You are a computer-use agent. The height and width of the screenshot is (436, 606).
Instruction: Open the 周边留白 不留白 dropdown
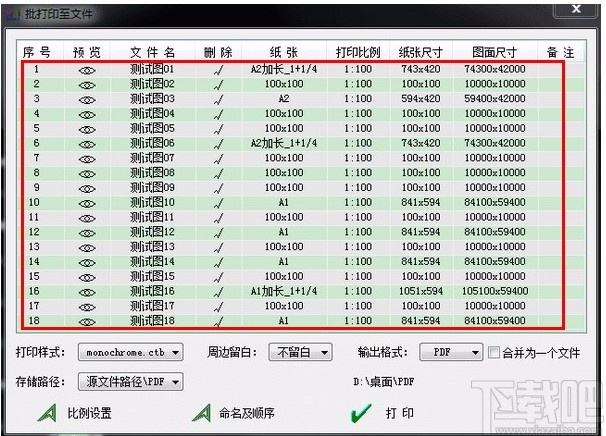pos(300,352)
